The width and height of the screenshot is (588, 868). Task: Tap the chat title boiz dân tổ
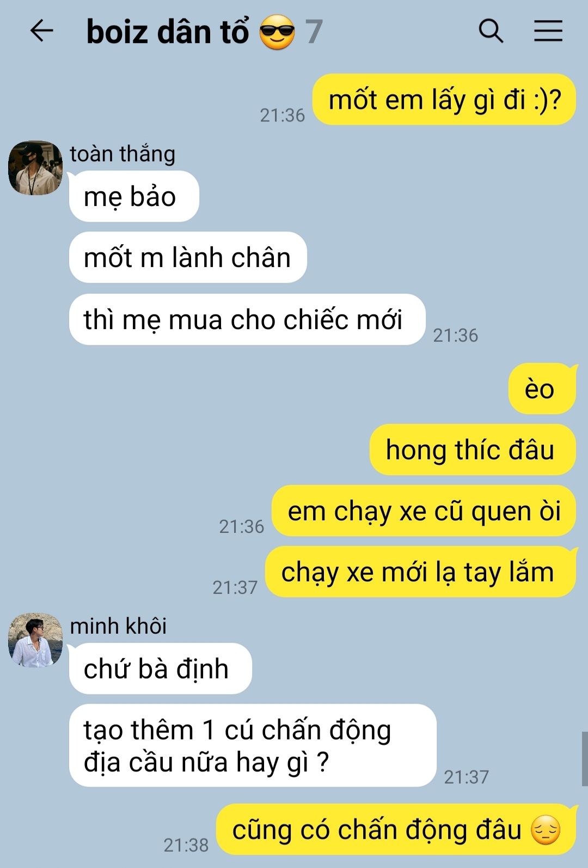168,32
